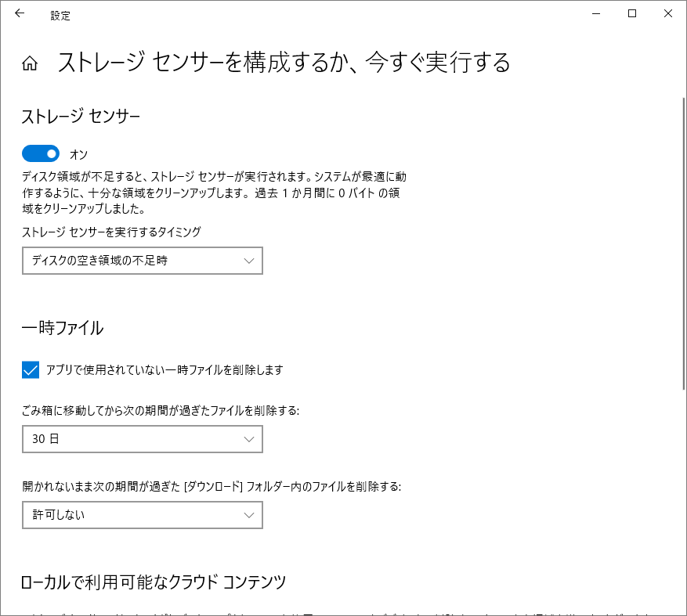Click the vertical scrollbar on the right
Screen dimensions: 687x616
click(682, 235)
